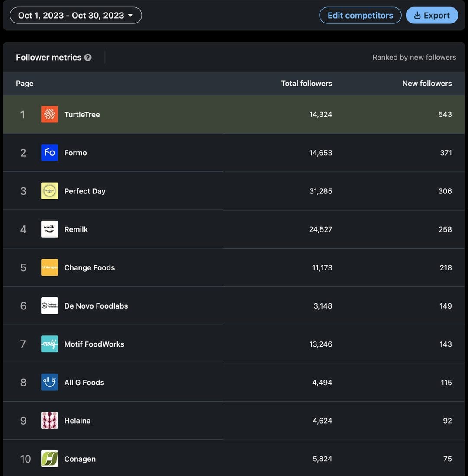Open the All G Foods page link
468x476 pixels.
(x=84, y=383)
